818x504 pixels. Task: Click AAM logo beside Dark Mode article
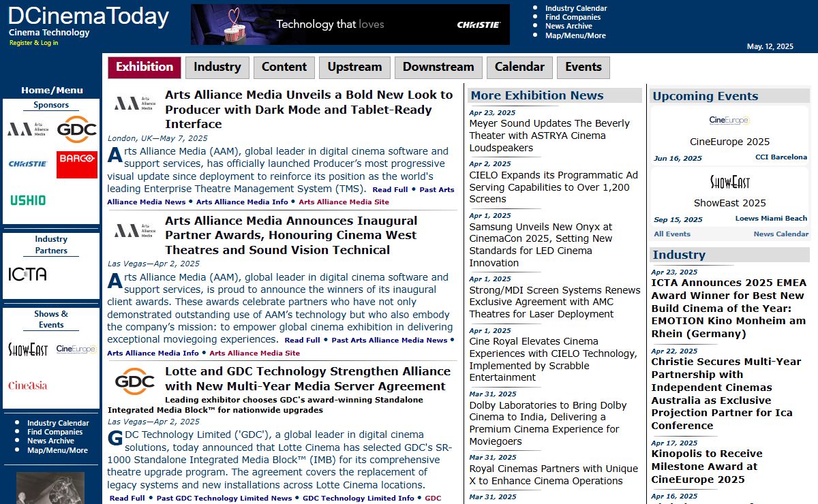[x=134, y=104]
